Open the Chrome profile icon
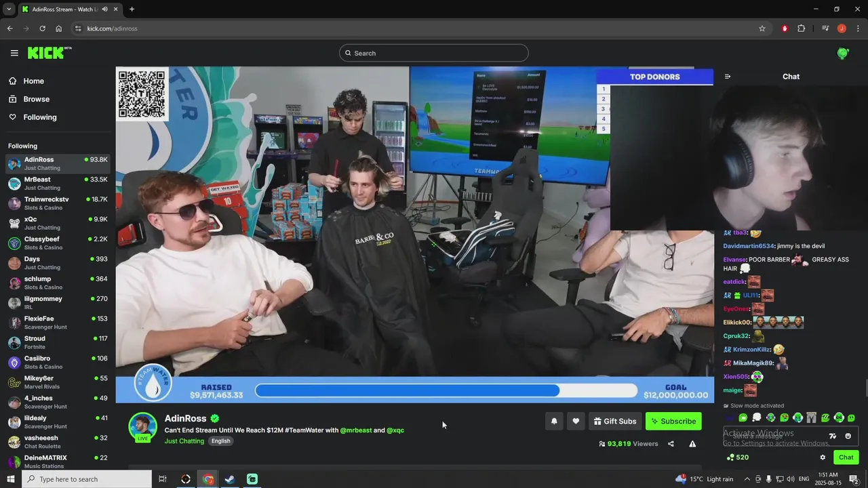 [x=842, y=28]
